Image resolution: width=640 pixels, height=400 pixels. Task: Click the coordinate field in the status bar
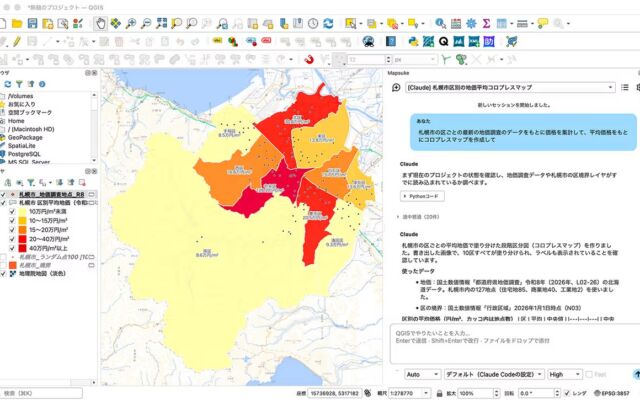(333, 393)
